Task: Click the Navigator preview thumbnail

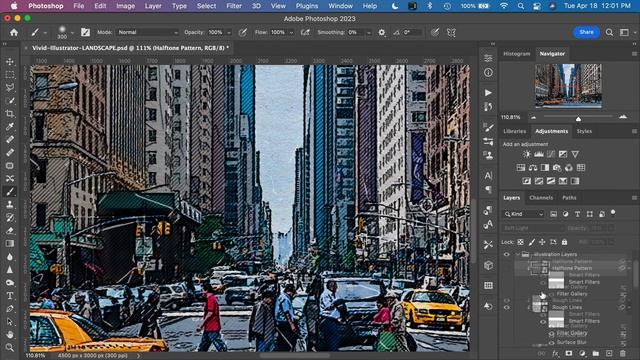Action: coord(568,86)
